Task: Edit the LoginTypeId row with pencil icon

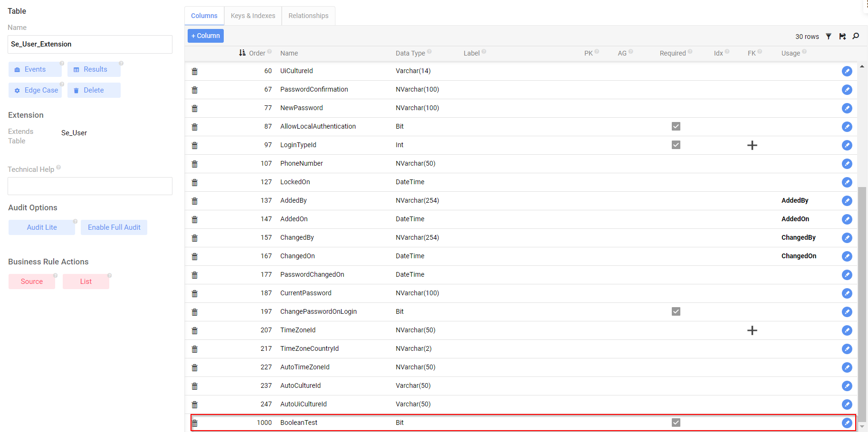Action: click(847, 145)
